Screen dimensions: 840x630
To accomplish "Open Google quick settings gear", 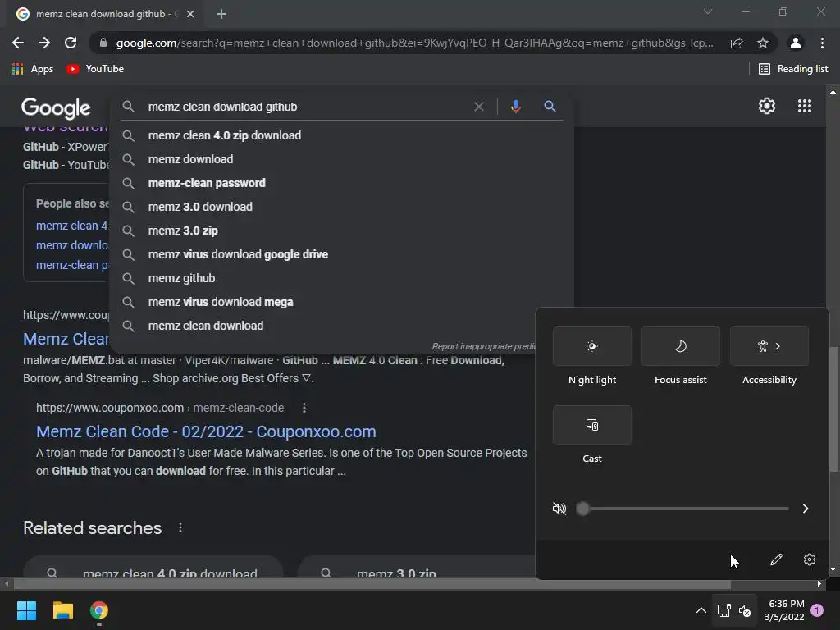I will pyautogui.click(x=767, y=106).
